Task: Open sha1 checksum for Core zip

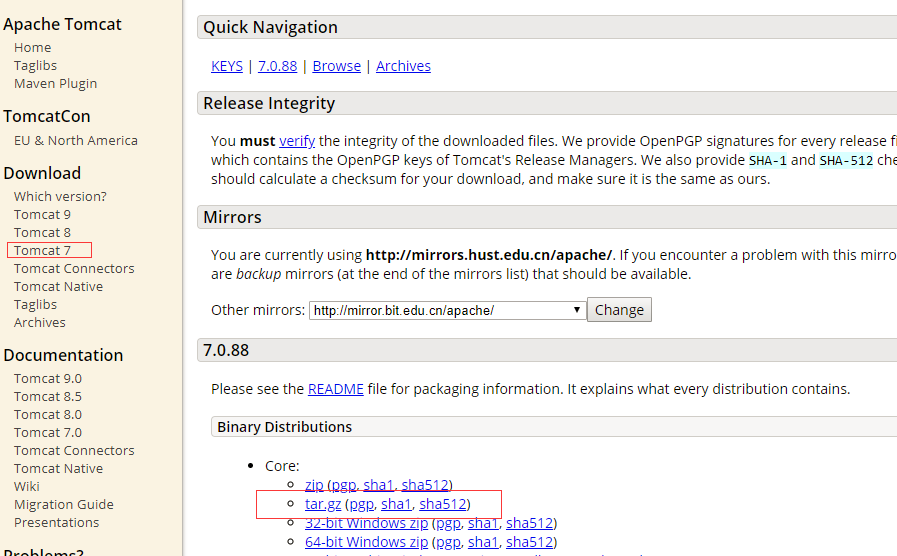Action: 378,485
